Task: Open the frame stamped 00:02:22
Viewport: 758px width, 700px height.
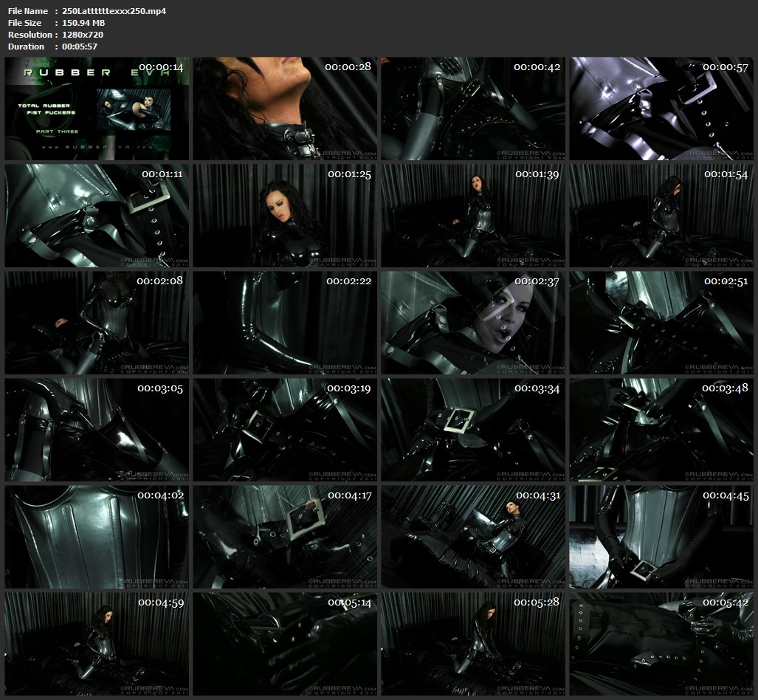Action: [x=285, y=323]
